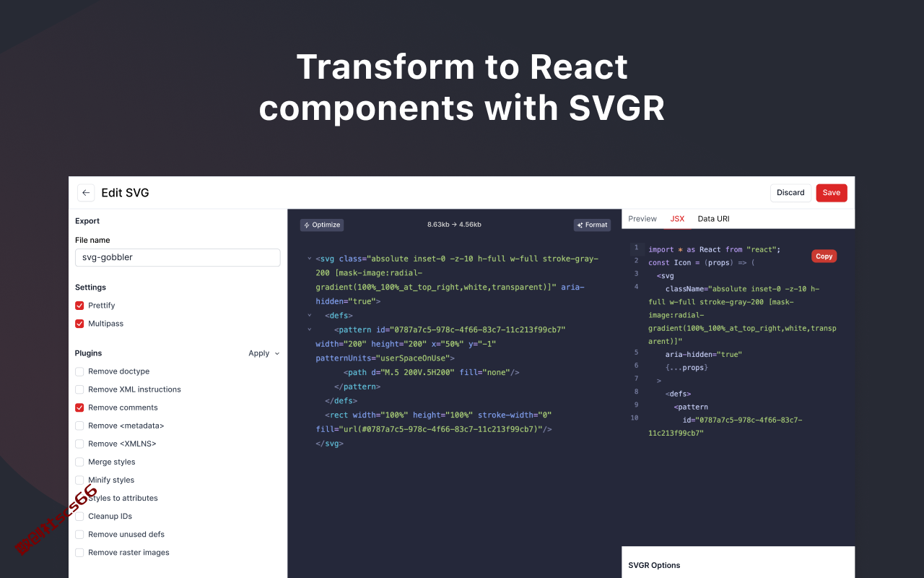Click the svg-gobbler file name field
924x578 pixels.
178,257
